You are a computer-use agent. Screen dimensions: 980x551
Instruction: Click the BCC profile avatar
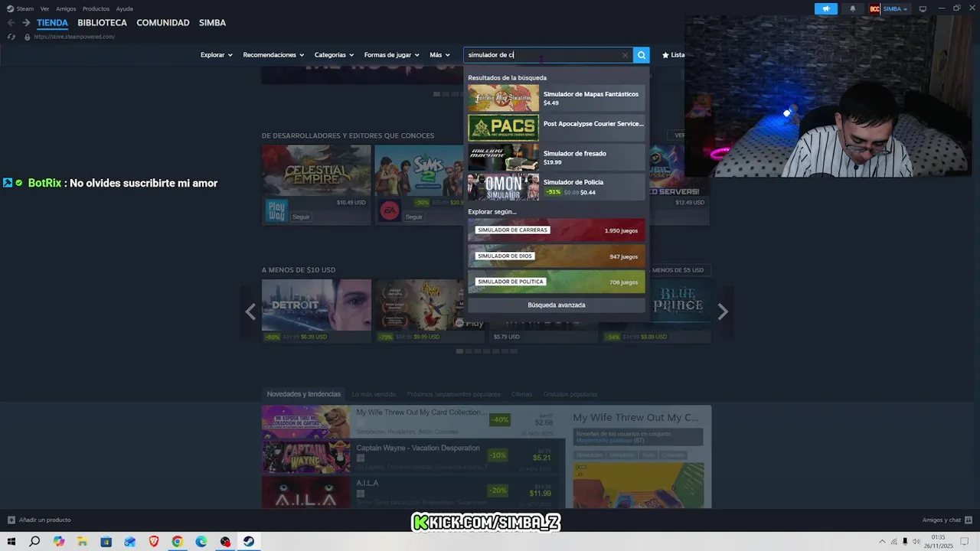874,9
